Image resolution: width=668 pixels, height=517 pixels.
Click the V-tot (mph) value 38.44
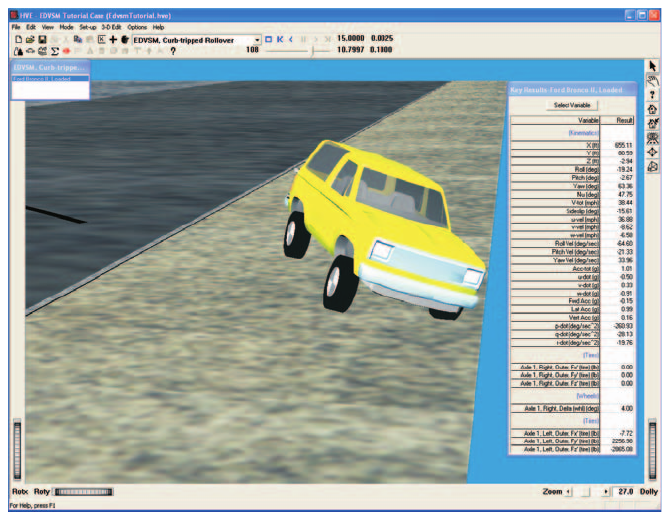click(x=625, y=203)
